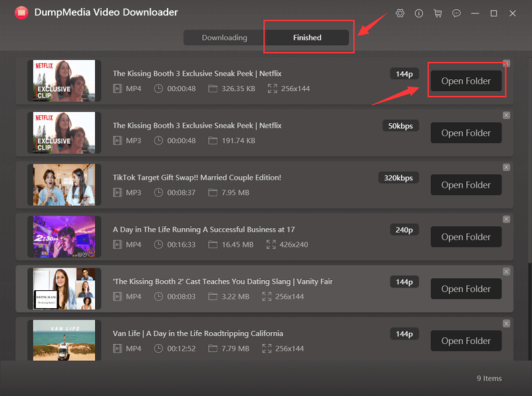The image size is (532, 396).
Task: Click the vertical scrollbar on the right
Action: 529,200
